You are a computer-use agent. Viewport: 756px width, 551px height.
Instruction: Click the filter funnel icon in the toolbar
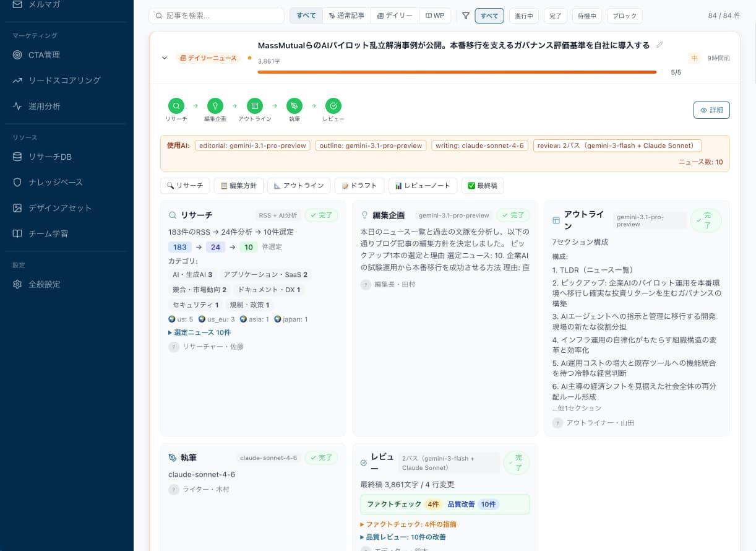[x=466, y=15]
